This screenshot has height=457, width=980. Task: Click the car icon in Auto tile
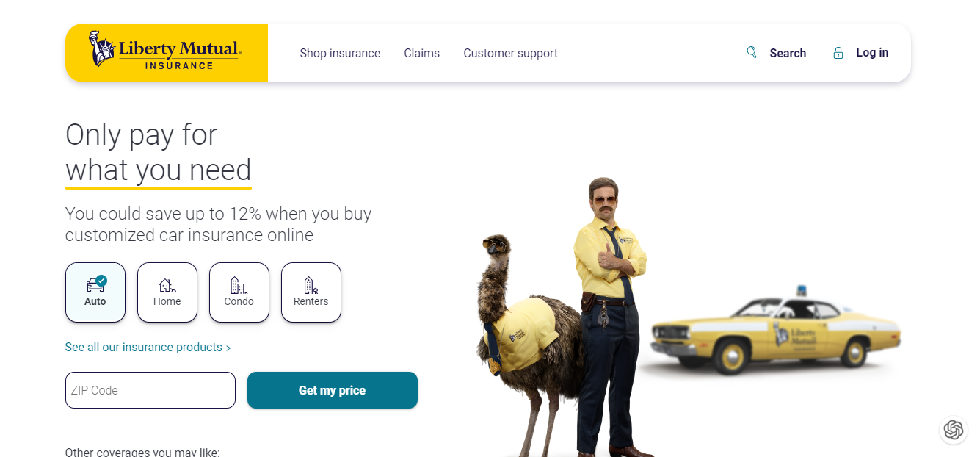coord(95,284)
